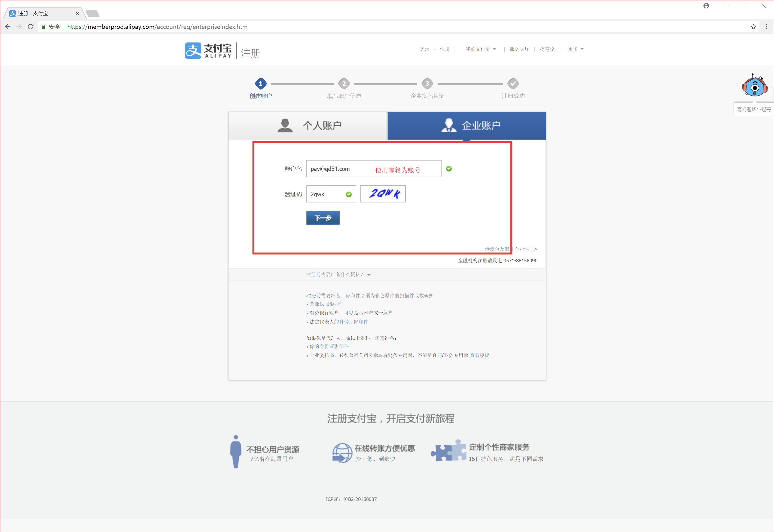Click the 注册成功 step label
Image resolution: width=774 pixels, height=532 pixels.
point(513,96)
